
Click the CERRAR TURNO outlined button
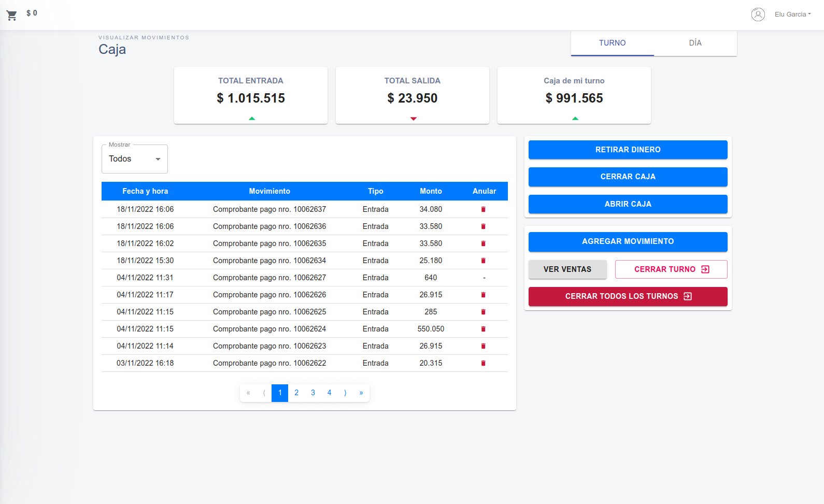click(671, 269)
